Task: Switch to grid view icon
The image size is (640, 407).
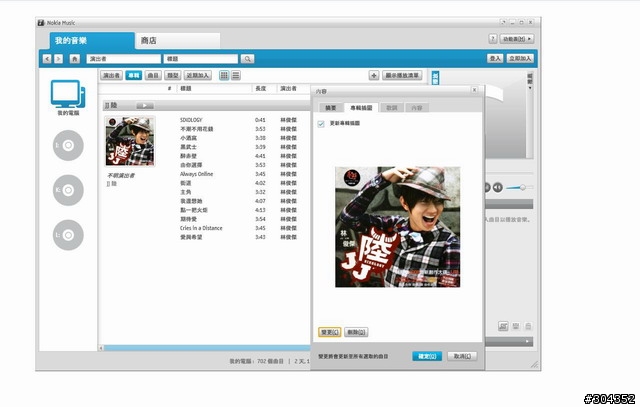Action: (224, 75)
